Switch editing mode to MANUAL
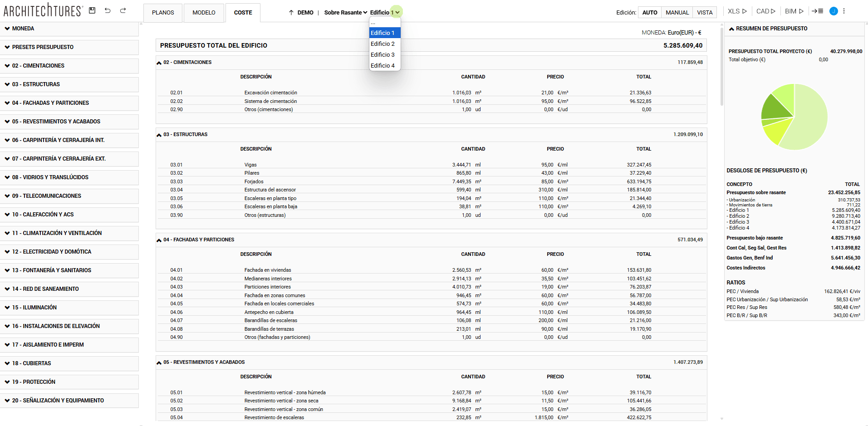The image size is (868, 426). 677,13
